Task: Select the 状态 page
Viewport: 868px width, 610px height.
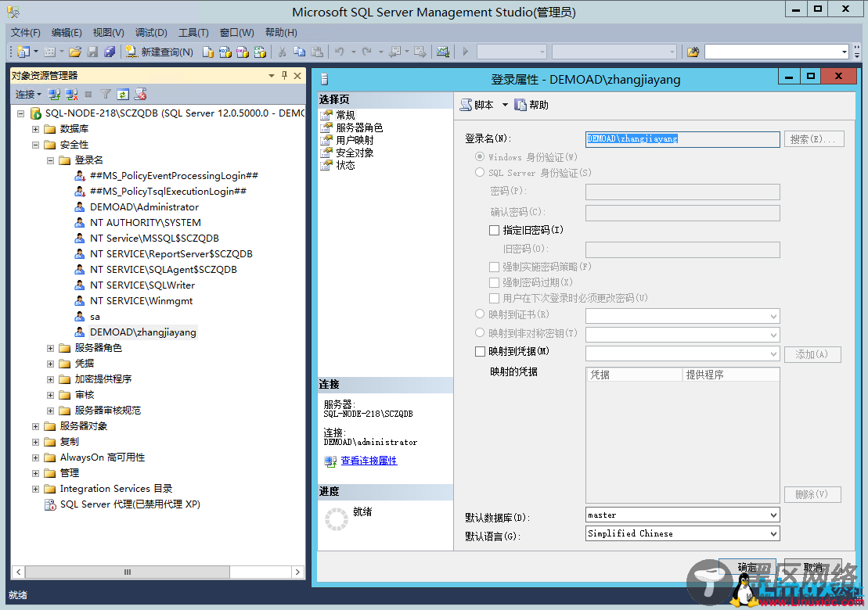Action: [x=345, y=165]
